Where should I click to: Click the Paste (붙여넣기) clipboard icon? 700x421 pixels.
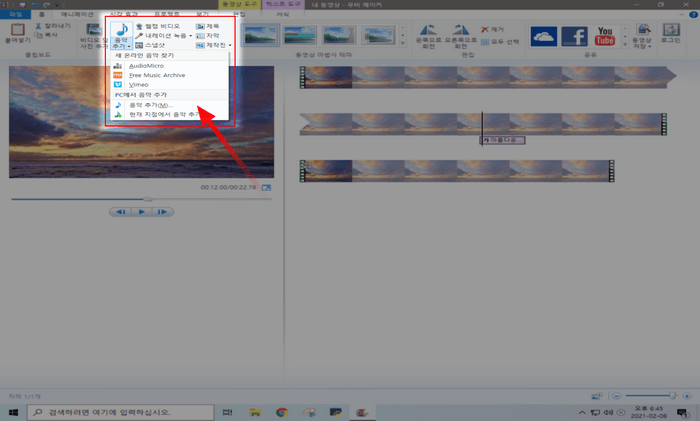18,29
